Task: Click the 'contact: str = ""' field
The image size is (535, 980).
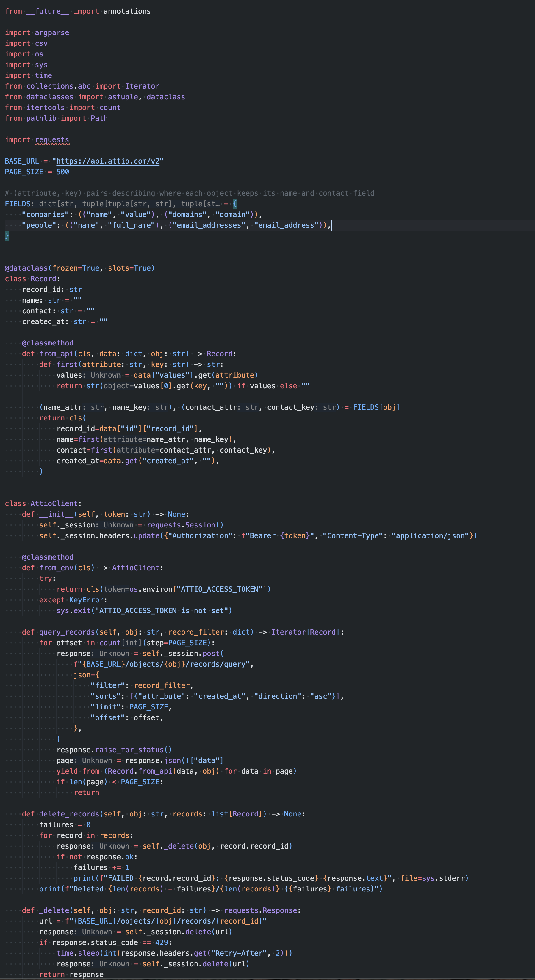Action: [58, 311]
